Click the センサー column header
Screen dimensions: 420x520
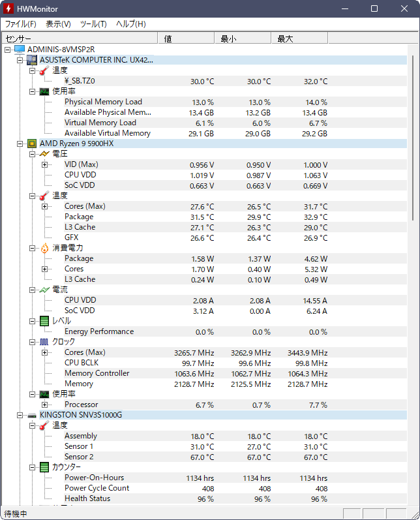point(80,38)
